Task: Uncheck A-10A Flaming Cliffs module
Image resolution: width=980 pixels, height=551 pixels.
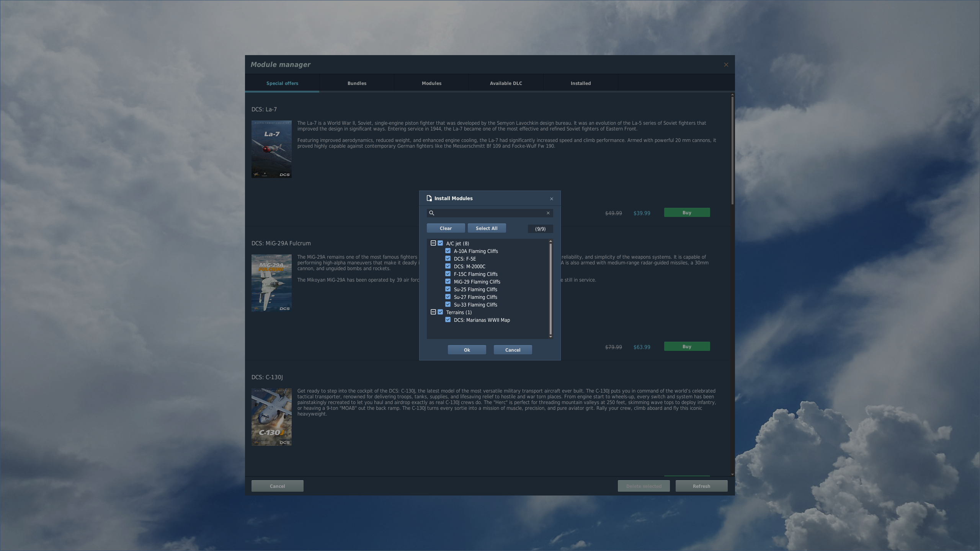Action: click(448, 251)
